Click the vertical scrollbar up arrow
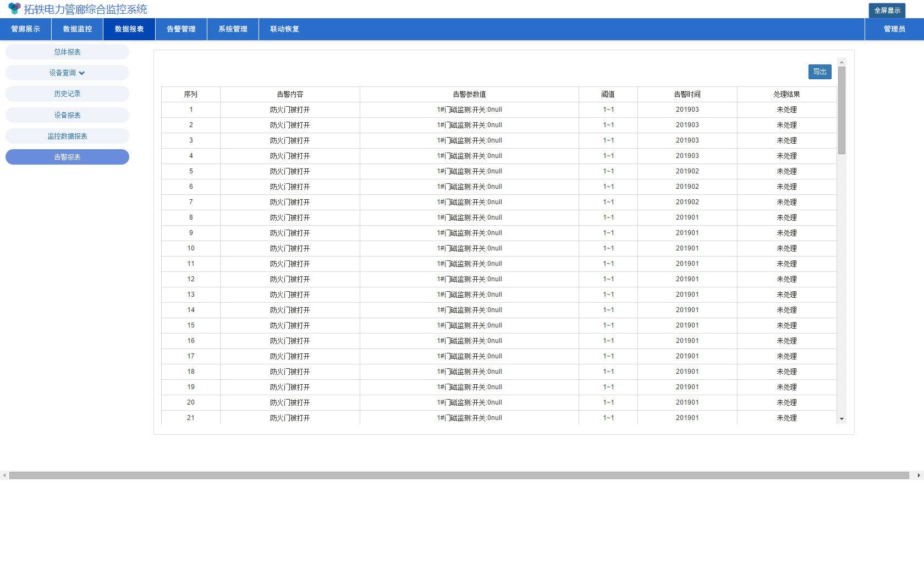 (x=842, y=62)
